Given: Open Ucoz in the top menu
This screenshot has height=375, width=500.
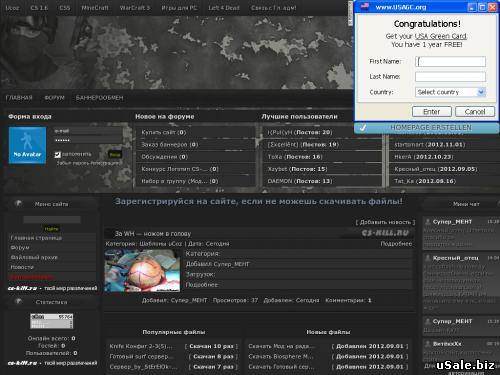Looking at the screenshot, I should point(12,7).
